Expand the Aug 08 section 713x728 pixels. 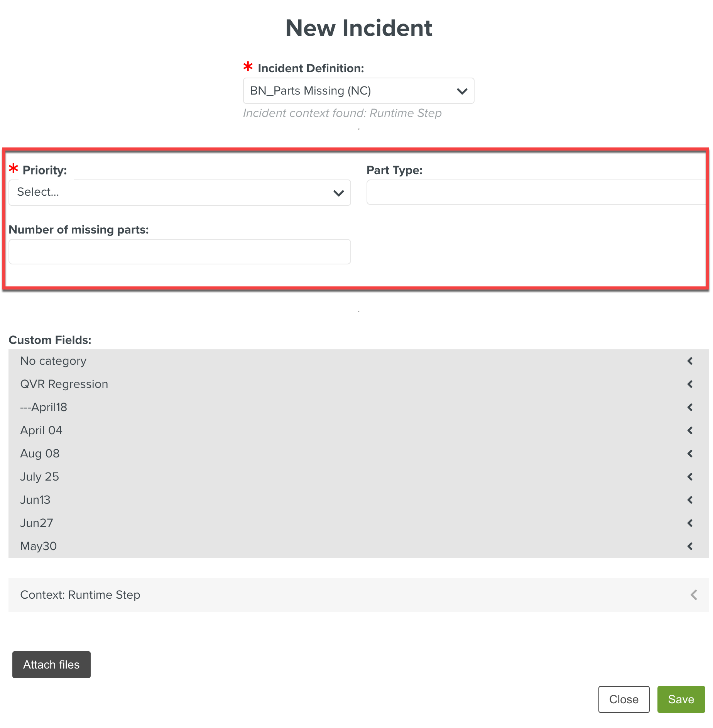358,454
